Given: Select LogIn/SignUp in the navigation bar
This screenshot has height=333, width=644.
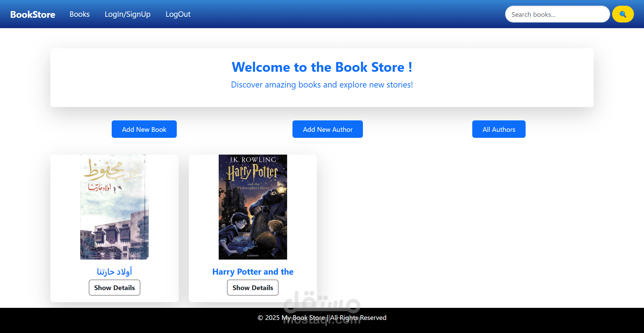Looking at the screenshot, I should pyautogui.click(x=127, y=14).
